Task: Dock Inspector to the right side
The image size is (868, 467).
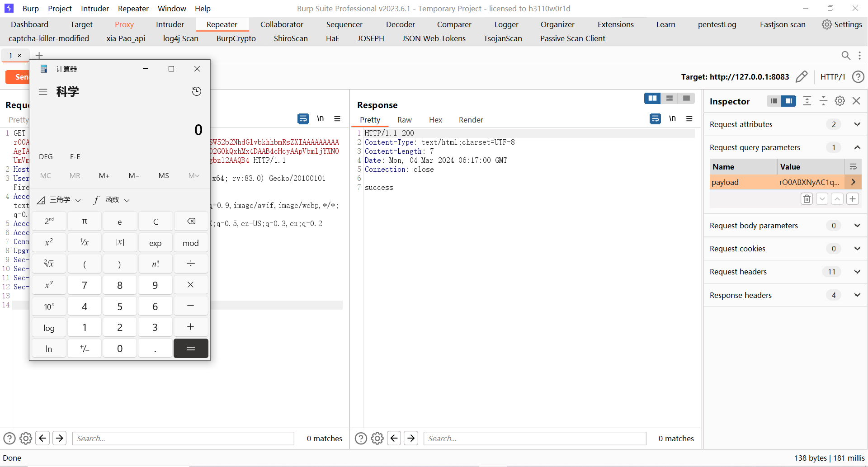Action: pyautogui.click(x=789, y=101)
